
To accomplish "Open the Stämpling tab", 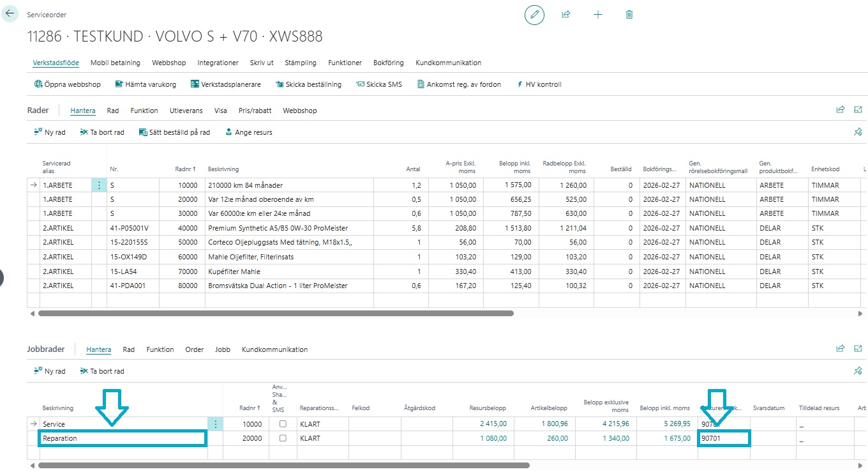I will 300,63.
